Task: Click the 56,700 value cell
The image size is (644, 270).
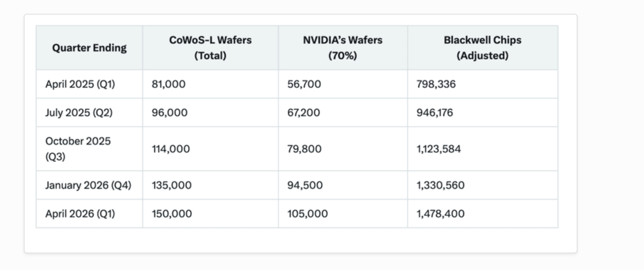Action: pyautogui.click(x=304, y=84)
